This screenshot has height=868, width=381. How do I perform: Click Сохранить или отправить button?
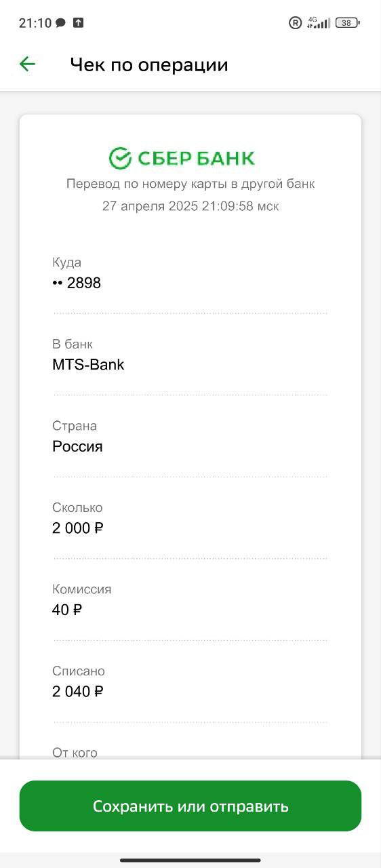point(190,806)
